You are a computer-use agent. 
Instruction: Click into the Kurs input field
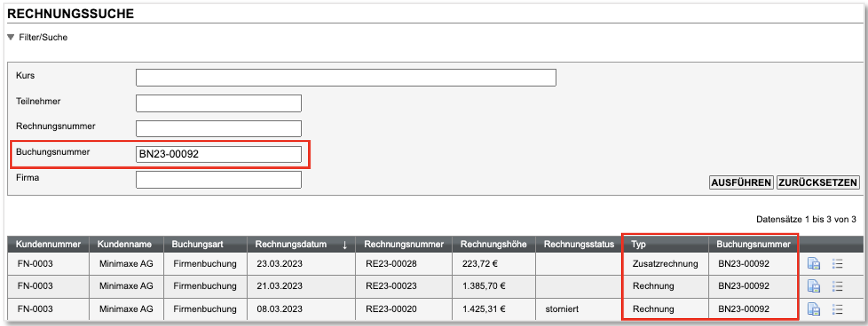tap(346, 78)
